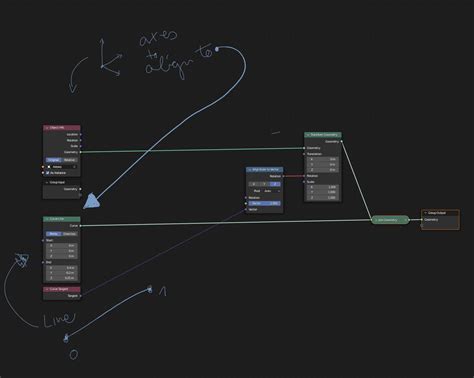This screenshot has height=378, width=474.
Task: Click the empty socket of Group Output
Action: click(422, 225)
